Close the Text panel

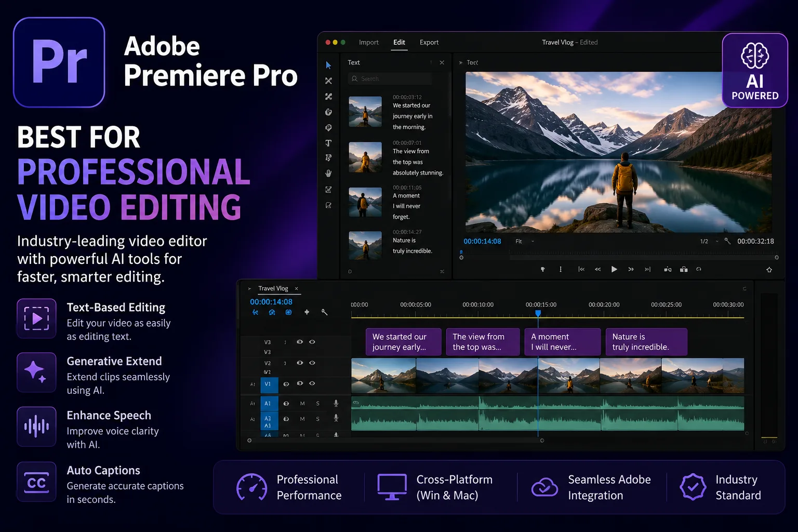[442, 62]
